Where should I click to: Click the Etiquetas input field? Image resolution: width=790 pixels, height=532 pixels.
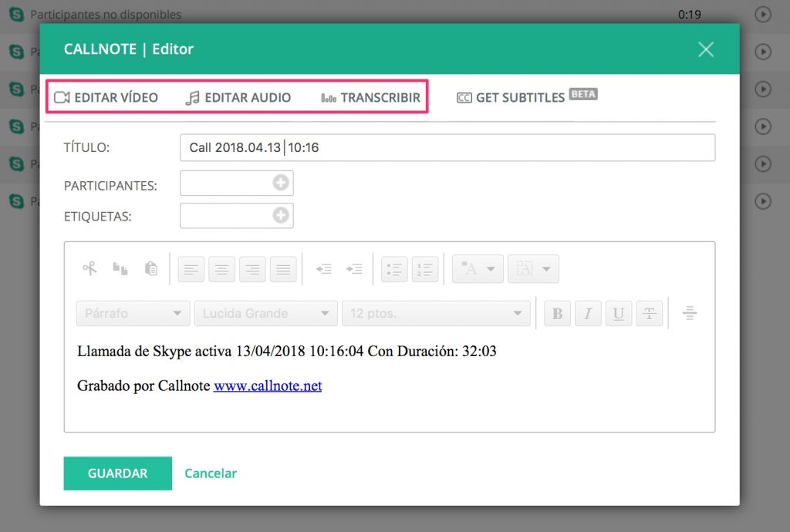236,215
